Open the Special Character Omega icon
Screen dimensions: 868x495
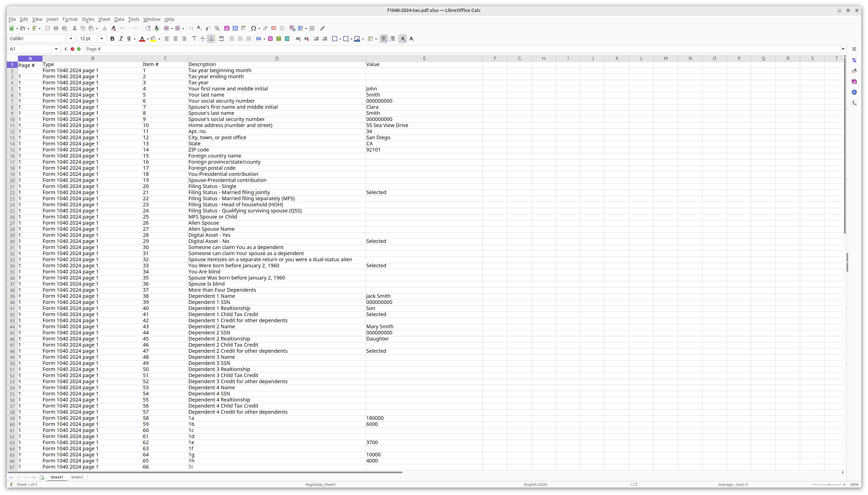pos(253,28)
